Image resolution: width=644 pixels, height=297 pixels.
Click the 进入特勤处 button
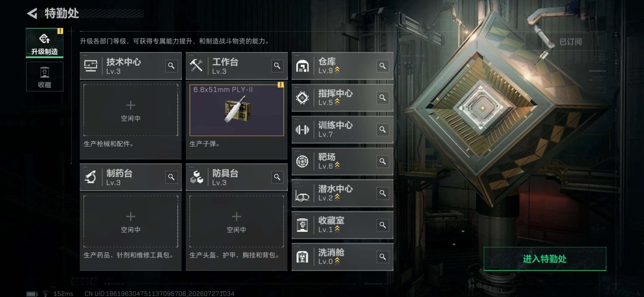click(545, 259)
